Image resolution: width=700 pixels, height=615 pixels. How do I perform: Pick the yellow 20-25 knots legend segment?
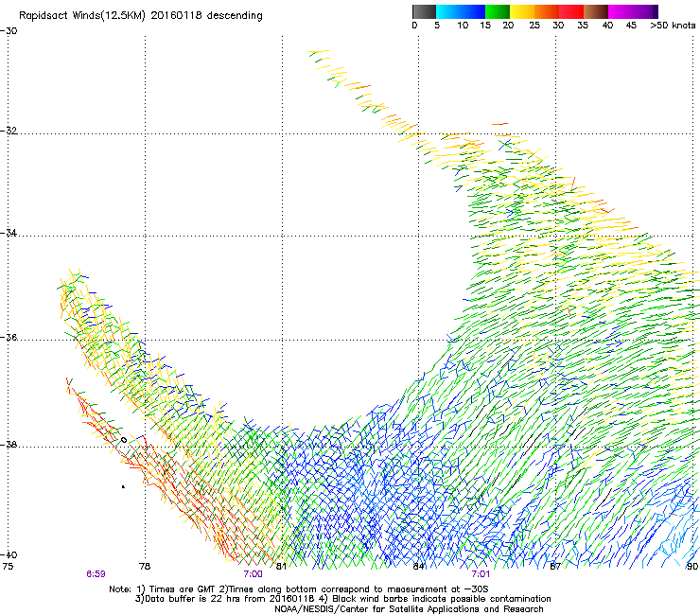pyautogui.click(x=522, y=11)
